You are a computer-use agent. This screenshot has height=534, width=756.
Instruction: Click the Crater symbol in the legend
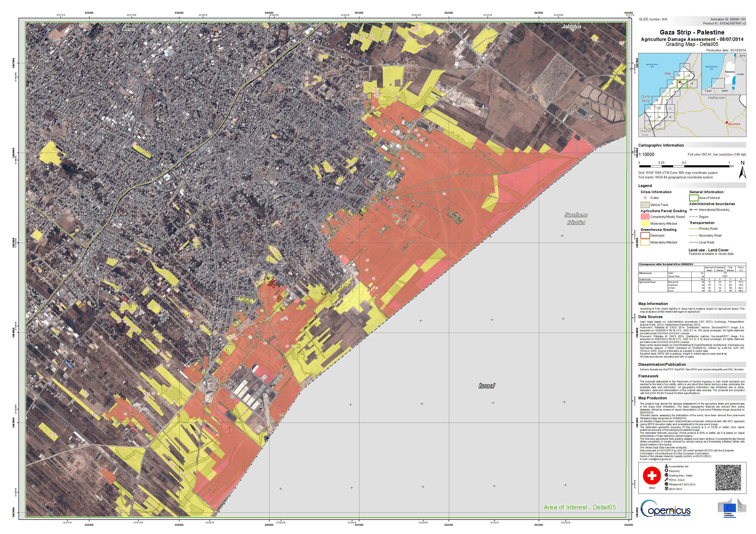point(645,198)
